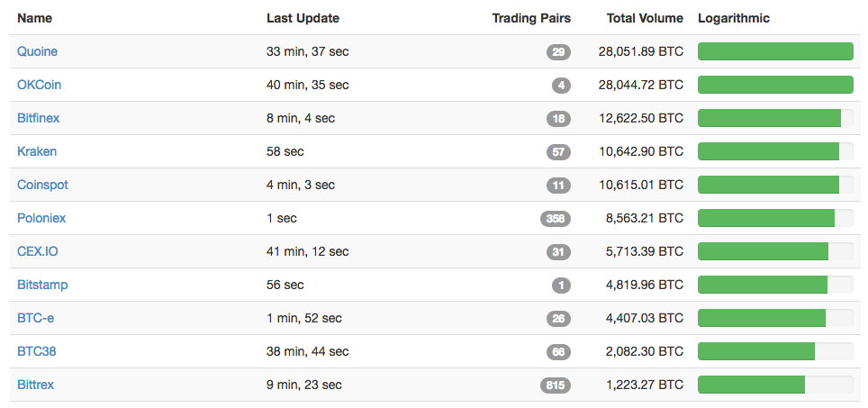Image resolution: width=868 pixels, height=408 pixels.
Task: Open the Bitfinex exchange link
Action: (38, 118)
